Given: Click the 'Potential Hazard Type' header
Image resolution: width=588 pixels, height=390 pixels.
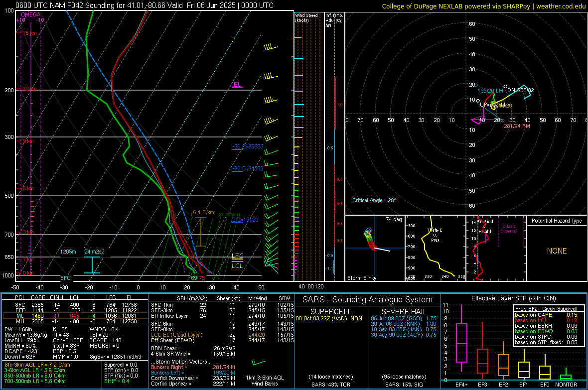Looking at the screenshot, I should tap(557, 221).
